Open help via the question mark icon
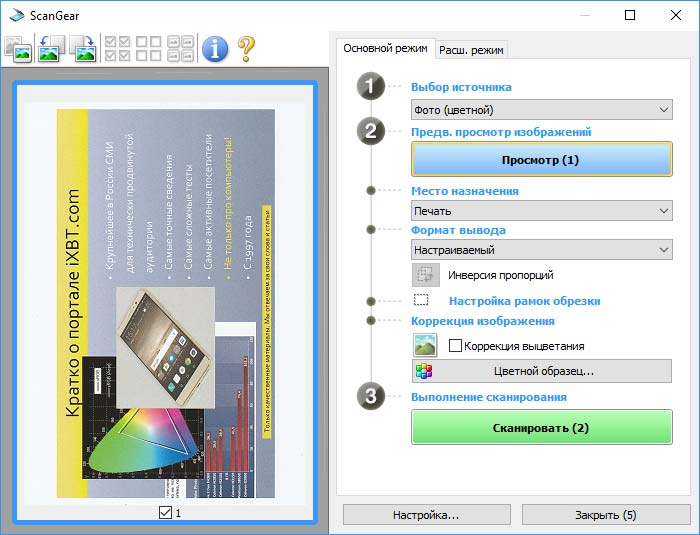The image size is (700, 535). click(246, 49)
